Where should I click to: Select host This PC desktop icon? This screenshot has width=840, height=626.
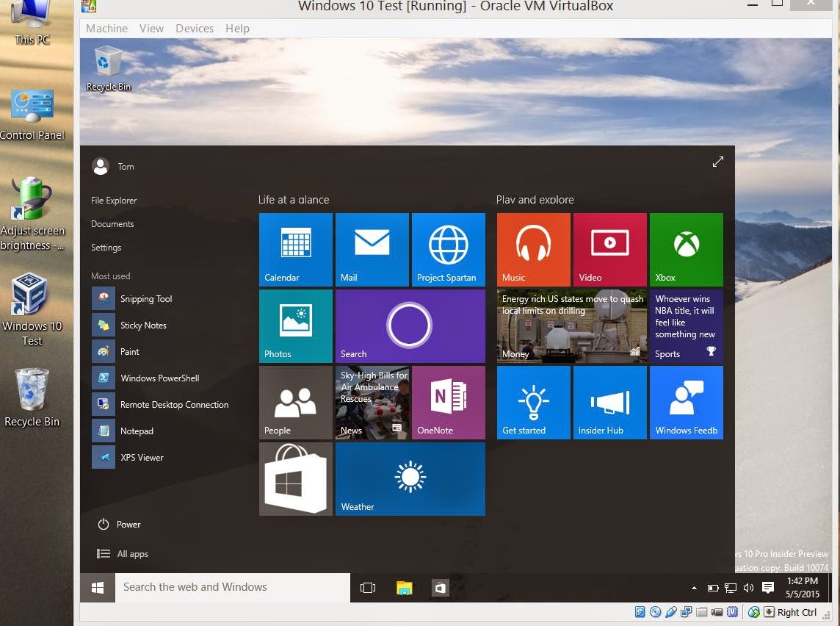[x=32, y=24]
